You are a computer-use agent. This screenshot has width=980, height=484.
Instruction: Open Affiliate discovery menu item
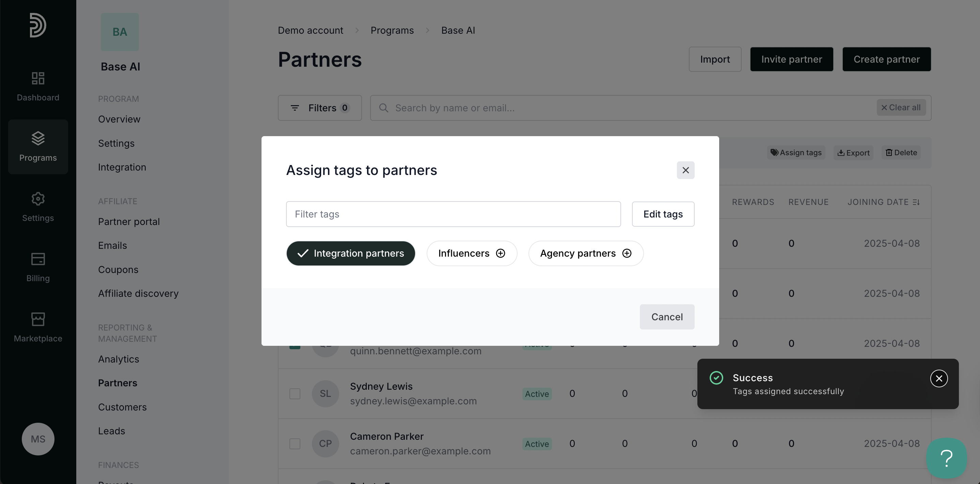(x=139, y=293)
